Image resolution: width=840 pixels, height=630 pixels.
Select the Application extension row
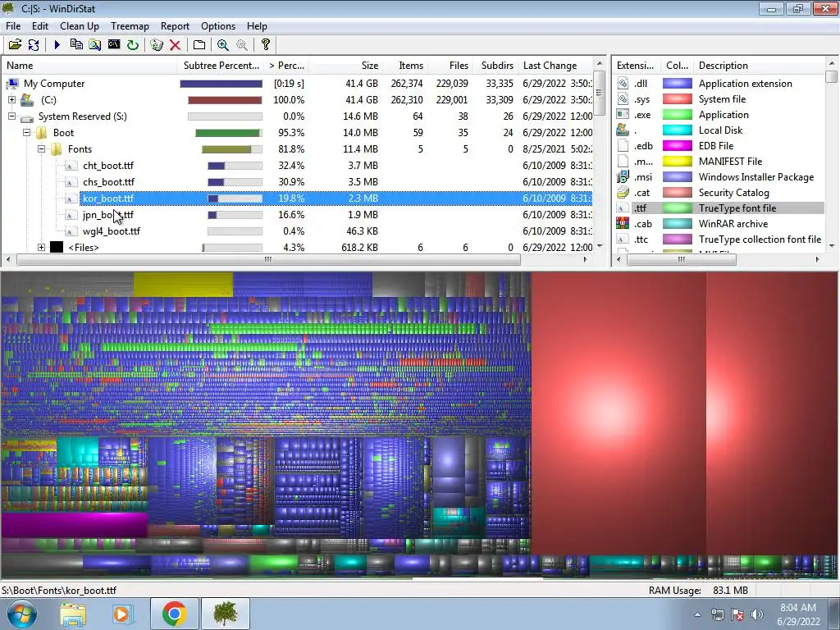(720, 84)
